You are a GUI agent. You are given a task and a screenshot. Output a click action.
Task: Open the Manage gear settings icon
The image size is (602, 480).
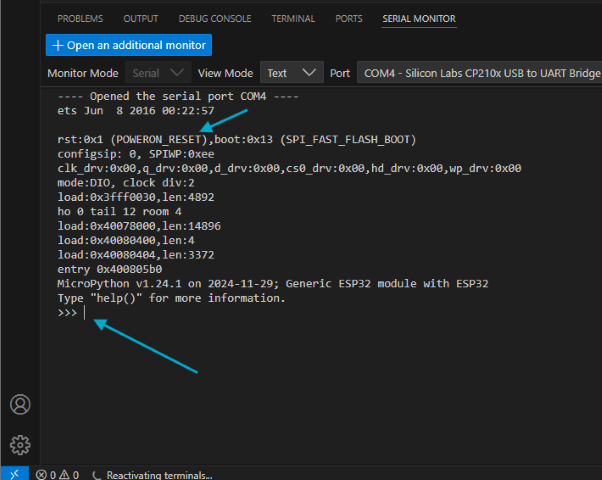coord(20,444)
